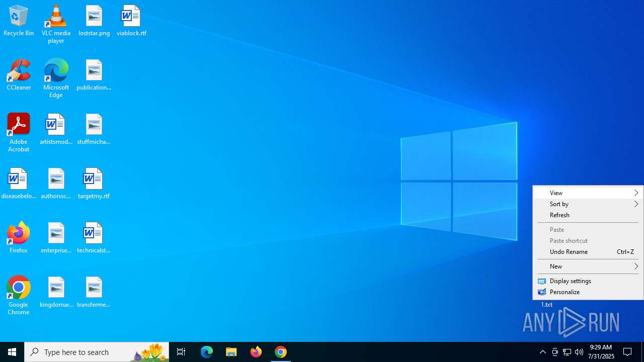This screenshot has width=644, height=362.
Task: Select the transferme... image file icon
Action: pos(94,293)
